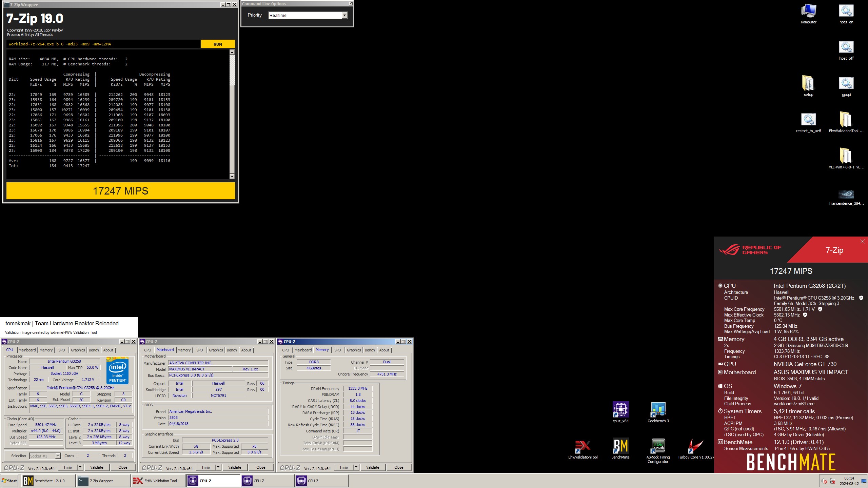868x488 pixels.
Task: Click the Uncore Frequency value 4751.3 MHz
Action: tap(387, 374)
